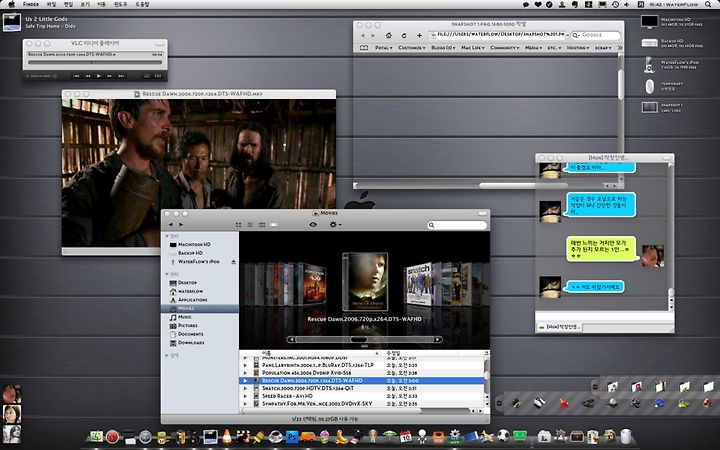Select Macintosh HD in Finder sidebar

point(200,245)
